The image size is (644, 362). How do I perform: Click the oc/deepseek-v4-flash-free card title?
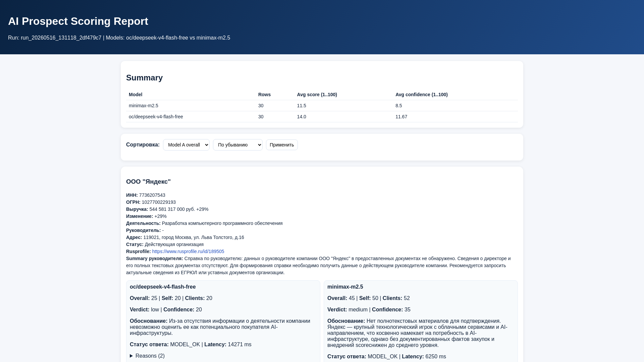pos(163,287)
